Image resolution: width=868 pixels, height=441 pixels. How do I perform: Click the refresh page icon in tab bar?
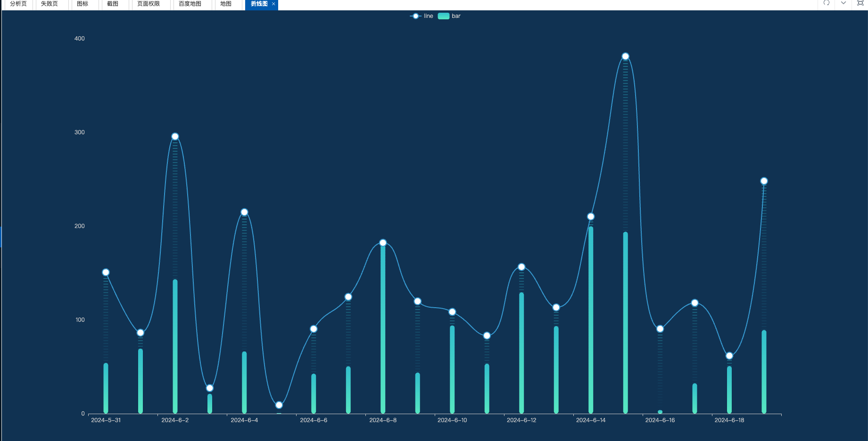pos(827,3)
